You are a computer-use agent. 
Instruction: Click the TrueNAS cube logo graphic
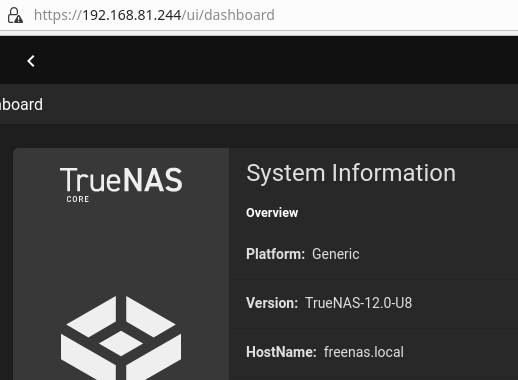pyautogui.click(x=121, y=337)
